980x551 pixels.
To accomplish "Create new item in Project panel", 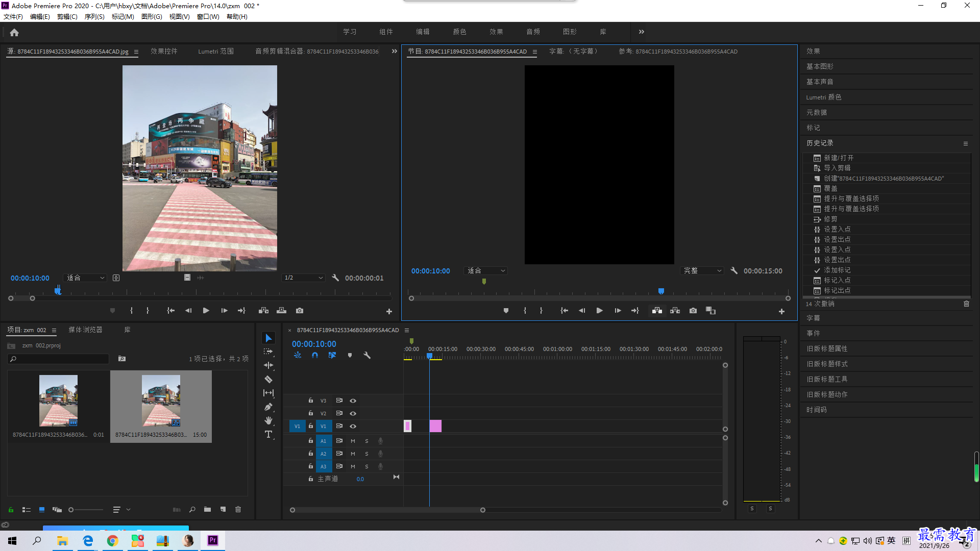I will (x=223, y=509).
